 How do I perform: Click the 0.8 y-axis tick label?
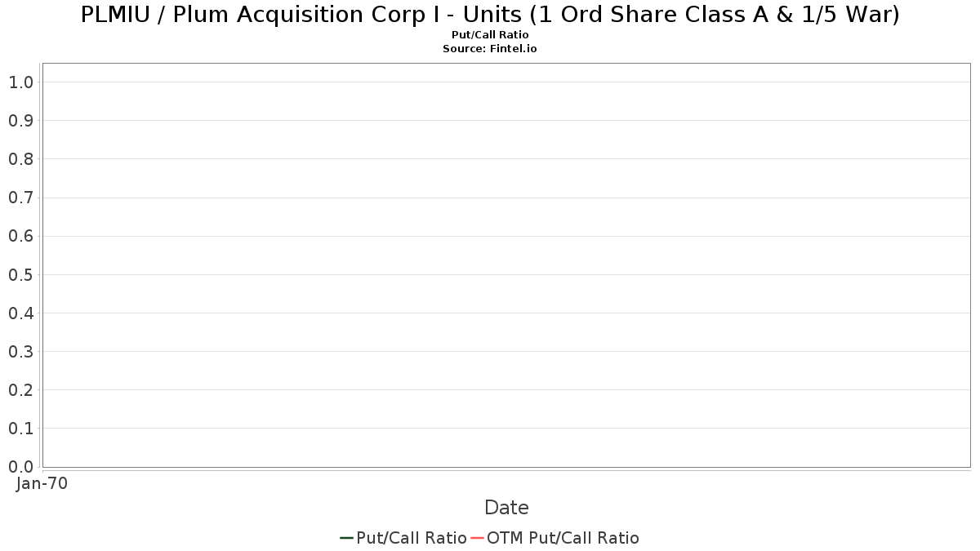tap(21, 159)
